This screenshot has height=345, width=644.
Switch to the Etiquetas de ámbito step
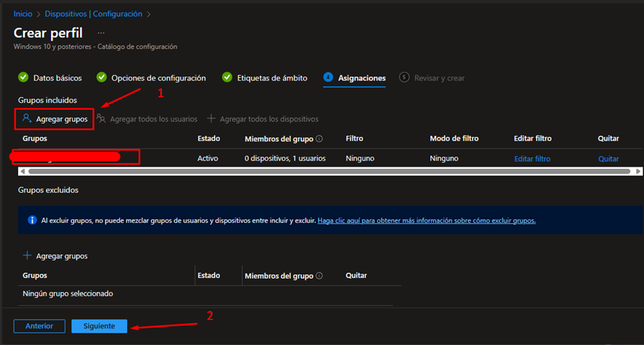click(272, 78)
